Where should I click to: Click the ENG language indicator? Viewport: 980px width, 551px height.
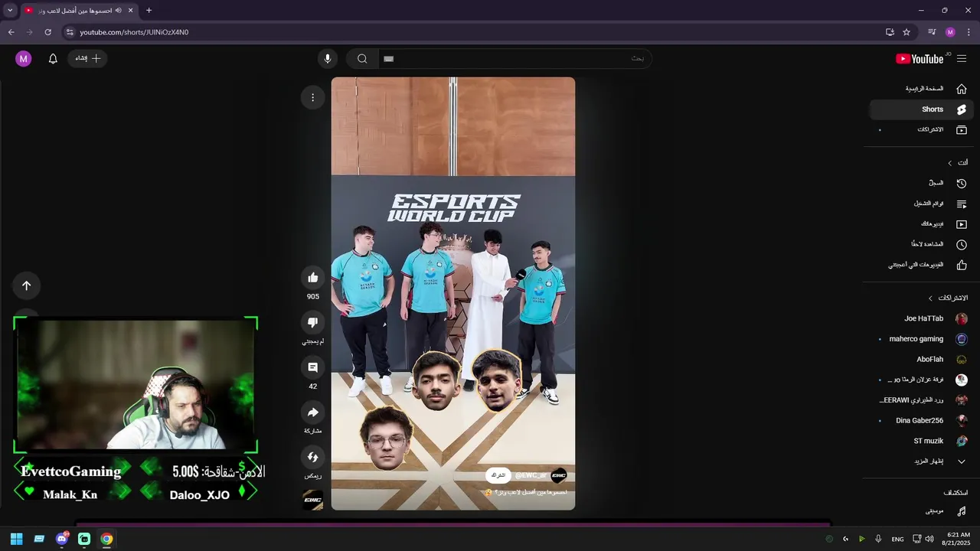[897, 540]
